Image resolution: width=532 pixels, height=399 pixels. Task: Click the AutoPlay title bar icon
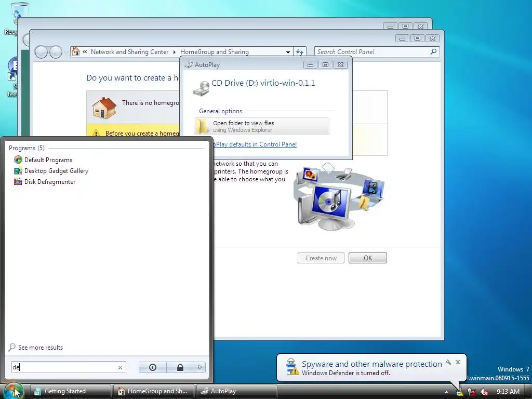[189, 64]
